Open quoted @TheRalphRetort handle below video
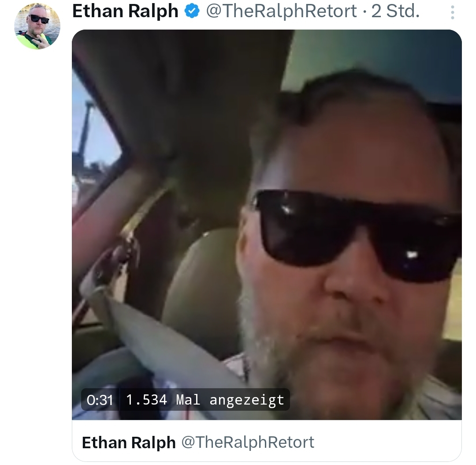476x465 pixels. pos(248,442)
